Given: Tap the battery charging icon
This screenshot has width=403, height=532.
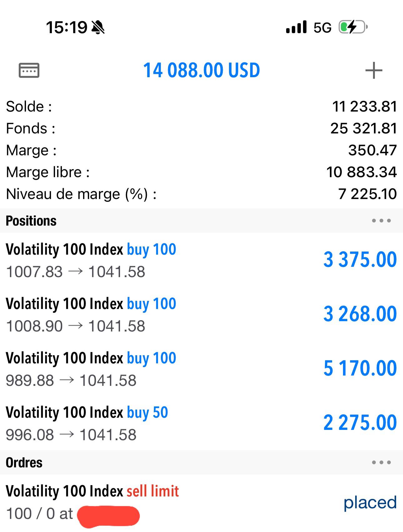Looking at the screenshot, I should pos(353,27).
